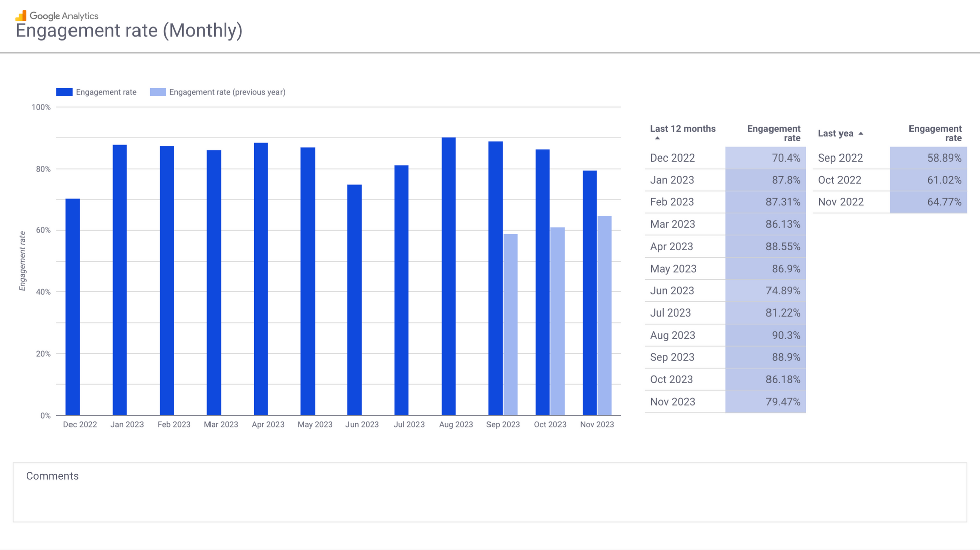Click the light blue Sep 2023 previous year bar
This screenshot has width=980, height=550.
click(x=510, y=325)
